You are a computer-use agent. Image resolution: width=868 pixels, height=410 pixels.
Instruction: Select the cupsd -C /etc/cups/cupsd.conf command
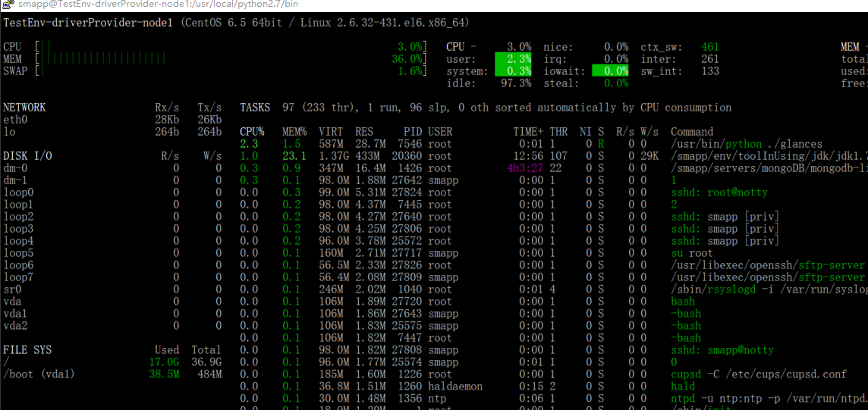point(759,374)
